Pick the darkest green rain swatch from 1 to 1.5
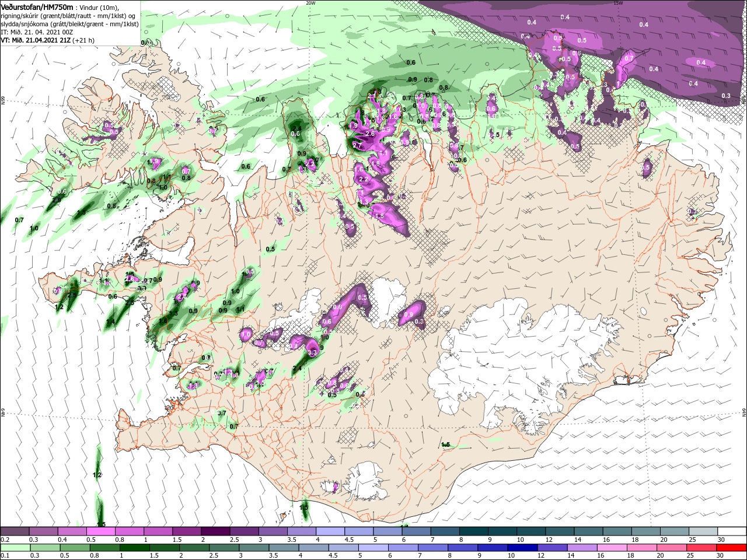 [135, 548]
